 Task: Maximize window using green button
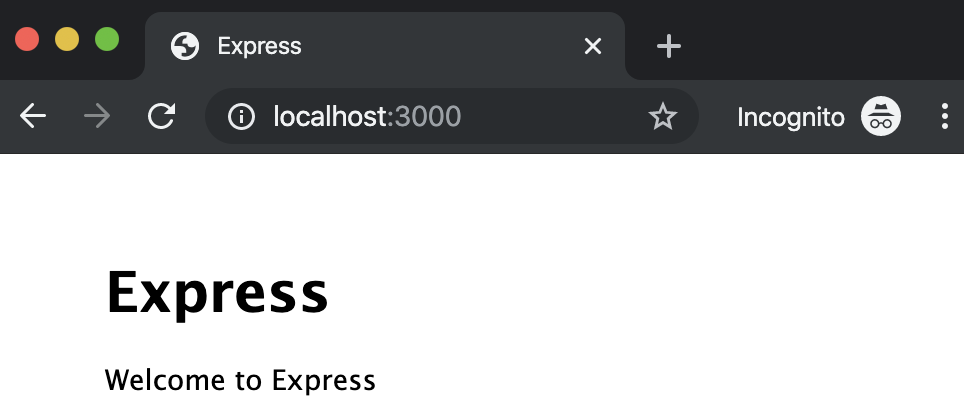(x=107, y=39)
